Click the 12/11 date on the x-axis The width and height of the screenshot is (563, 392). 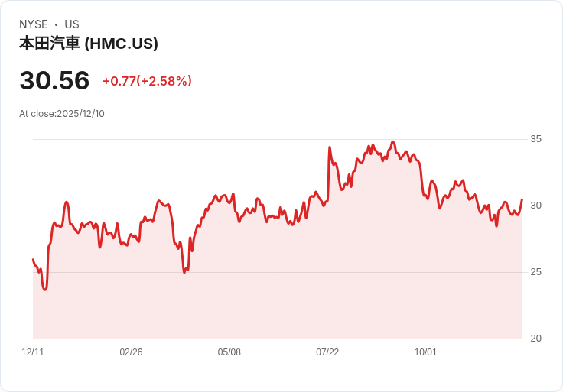click(33, 352)
